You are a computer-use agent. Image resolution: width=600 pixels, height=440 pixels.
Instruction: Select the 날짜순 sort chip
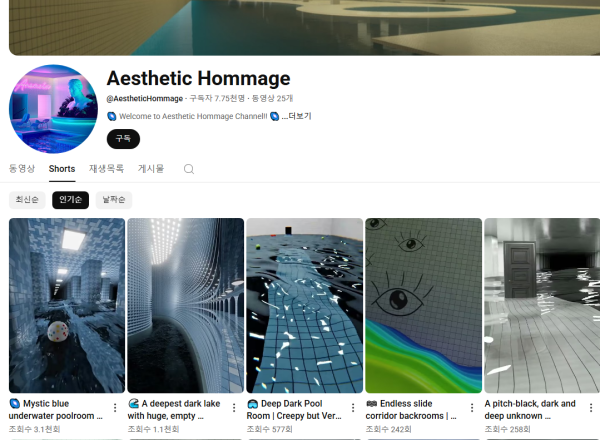click(114, 200)
